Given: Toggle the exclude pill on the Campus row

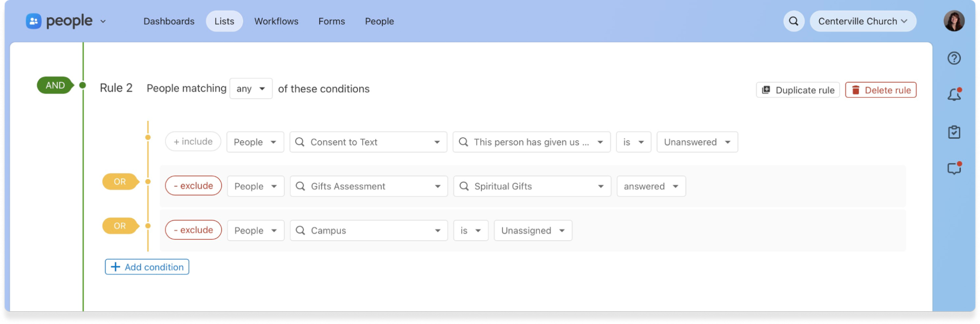Looking at the screenshot, I should pyautogui.click(x=193, y=230).
